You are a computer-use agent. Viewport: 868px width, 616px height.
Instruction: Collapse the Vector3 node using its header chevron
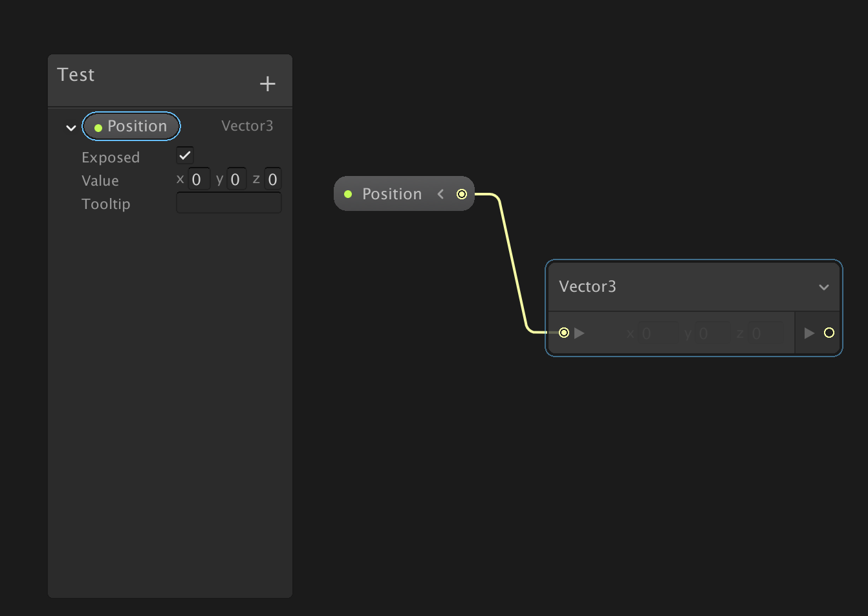point(823,287)
